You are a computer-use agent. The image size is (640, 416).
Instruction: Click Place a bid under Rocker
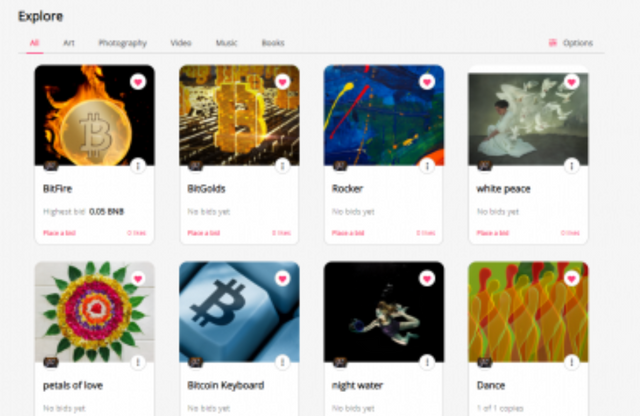pyautogui.click(x=348, y=233)
